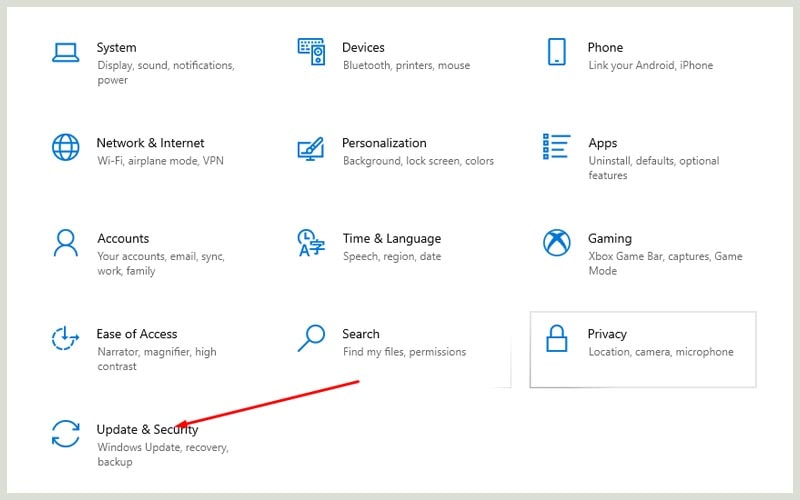This screenshot has width=800, height=500.
Task: Click the Xbox logo icon for Gaming
Action: click(557, 243)
